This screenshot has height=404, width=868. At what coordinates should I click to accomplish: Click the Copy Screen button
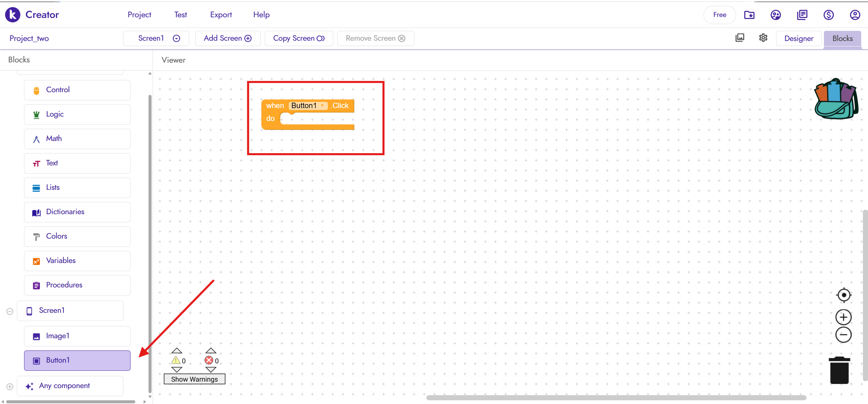point(299,38)
